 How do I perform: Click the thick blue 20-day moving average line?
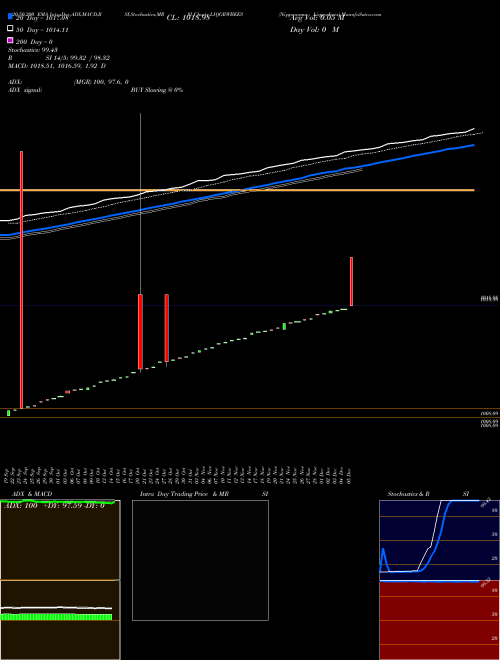point(237,190)
